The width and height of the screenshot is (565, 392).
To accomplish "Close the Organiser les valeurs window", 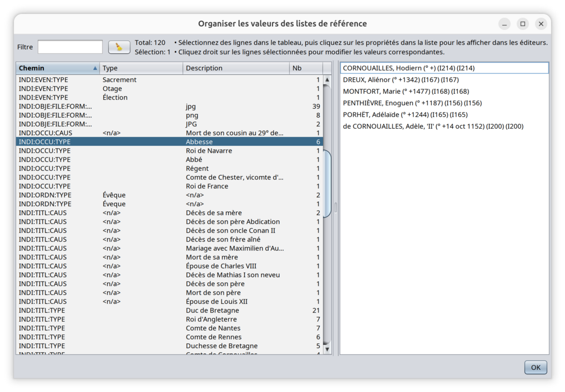I will pyautogui.click(x=541, y=24).
